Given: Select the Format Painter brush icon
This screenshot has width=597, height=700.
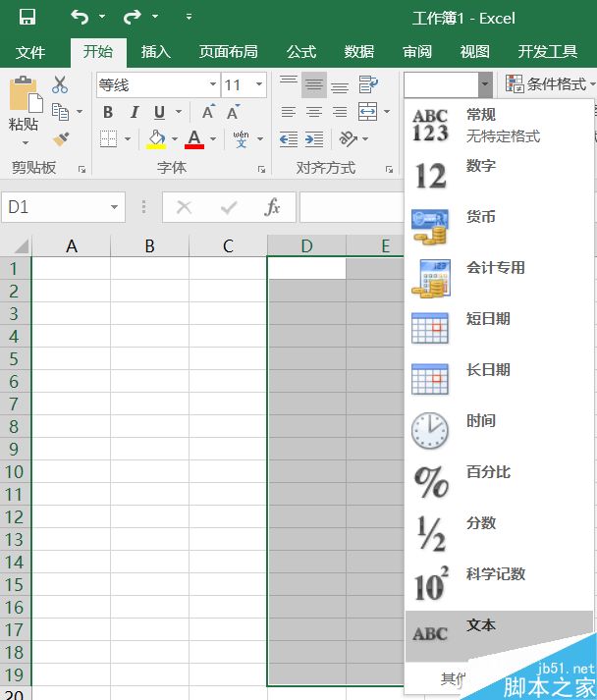Looking at the screenshot, I should tap(61, 138).
